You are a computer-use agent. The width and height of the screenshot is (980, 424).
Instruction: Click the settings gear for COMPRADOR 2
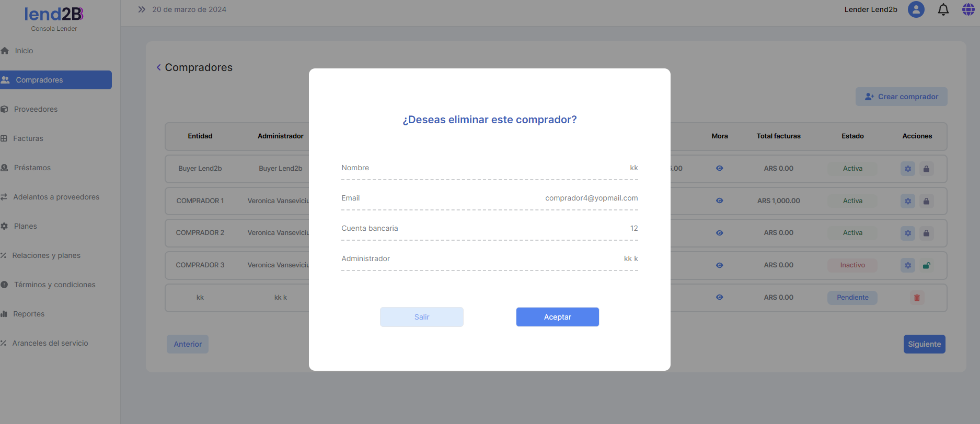coord(908,233)
